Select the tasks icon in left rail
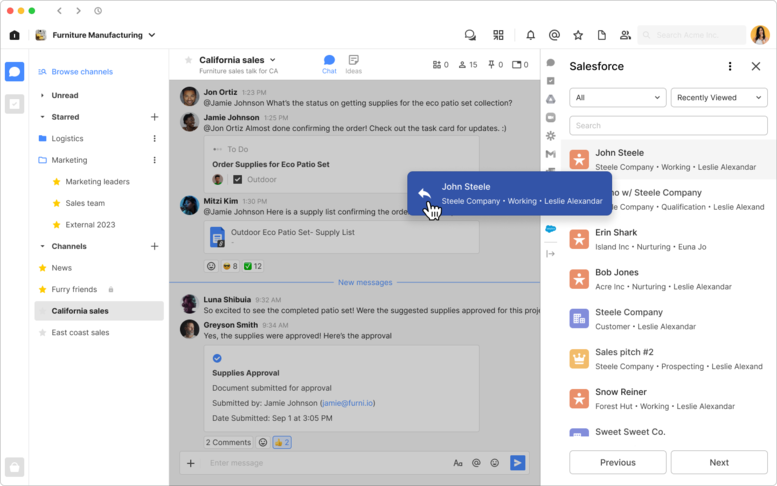Viewport: 777px width, 486px height. pyautogui.click(x=14, y=104)
